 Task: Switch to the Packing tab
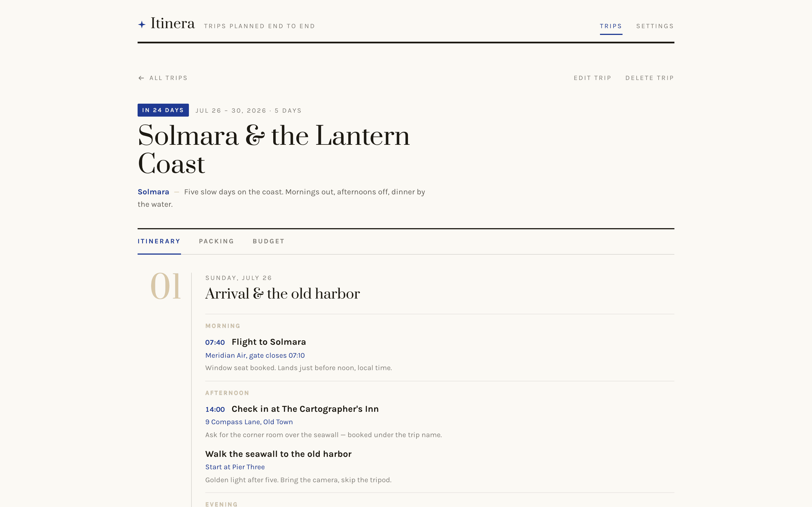click(217, 241)
